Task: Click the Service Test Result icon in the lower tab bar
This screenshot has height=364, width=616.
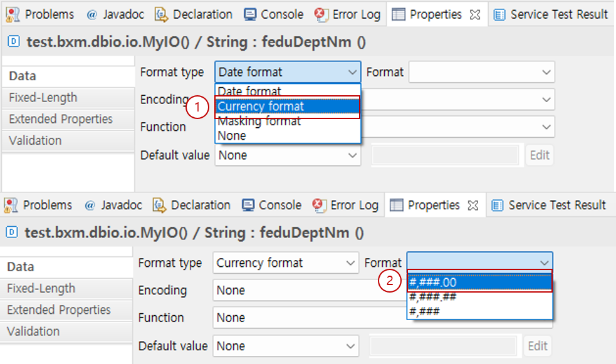Action: click(x=499, y=205)
